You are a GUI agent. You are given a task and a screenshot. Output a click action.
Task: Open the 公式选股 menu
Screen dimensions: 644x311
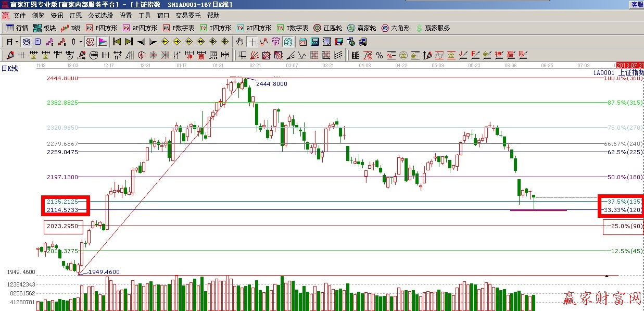click(x=100, y=16)
